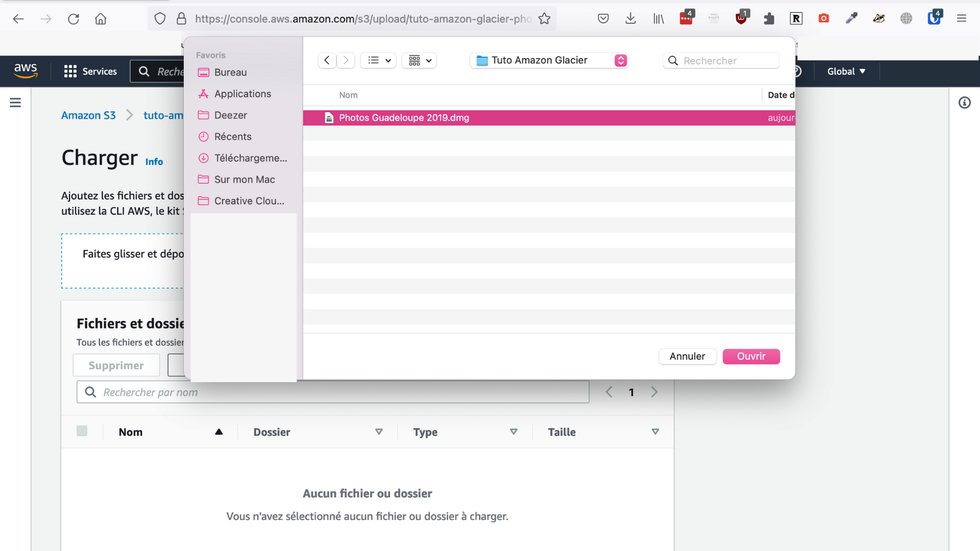Open the AWS side navigation hamburger menu

coord(15,103)
